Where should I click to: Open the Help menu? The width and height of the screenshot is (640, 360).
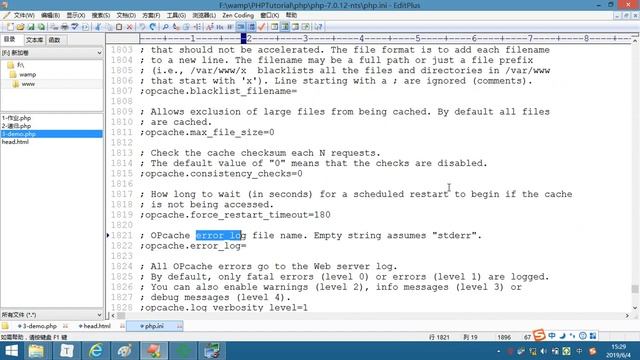[291, 15]
